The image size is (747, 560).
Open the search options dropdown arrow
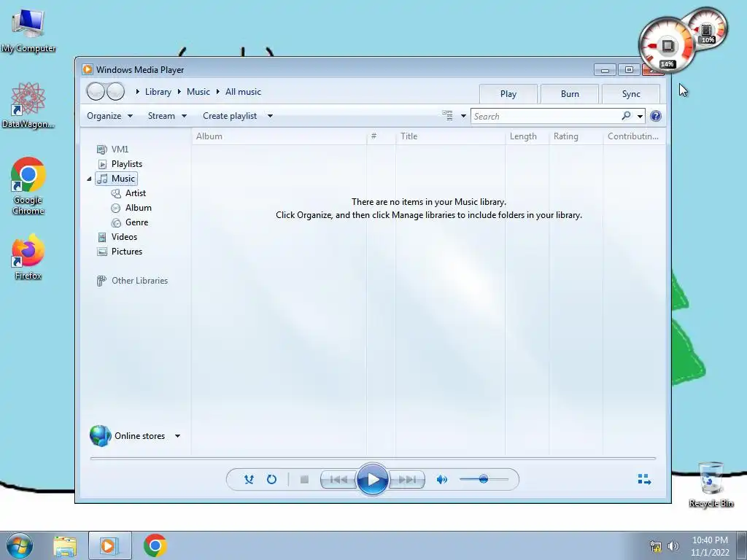[640, 116]
